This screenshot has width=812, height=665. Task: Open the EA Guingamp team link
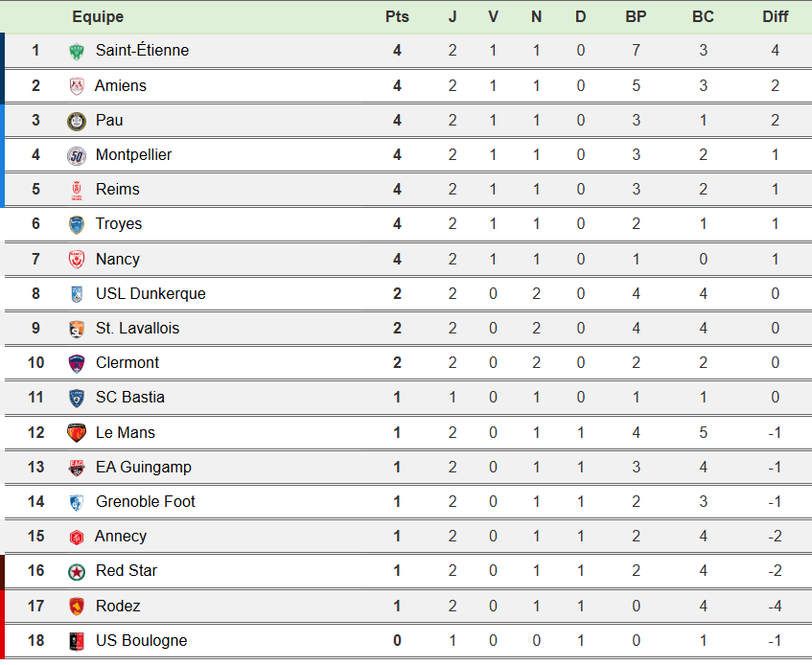pos(144,467)
